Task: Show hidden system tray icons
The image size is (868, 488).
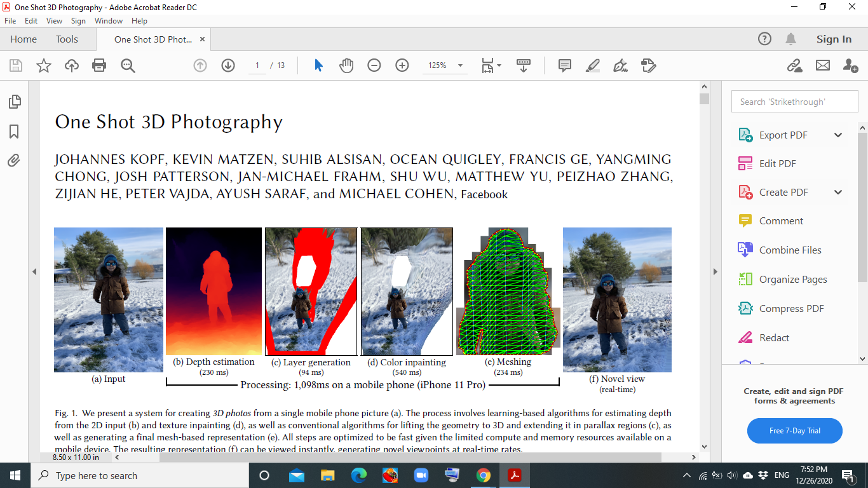Action: click(686, 475)
